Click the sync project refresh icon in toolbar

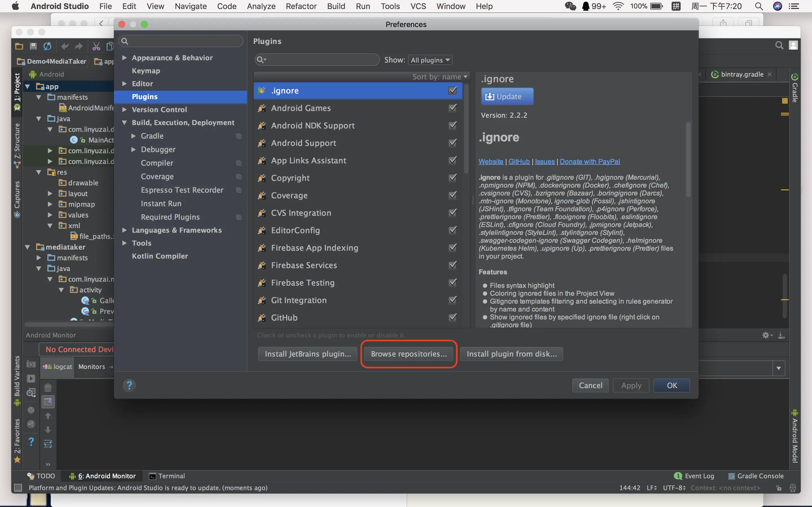click(x=47, y=46)
